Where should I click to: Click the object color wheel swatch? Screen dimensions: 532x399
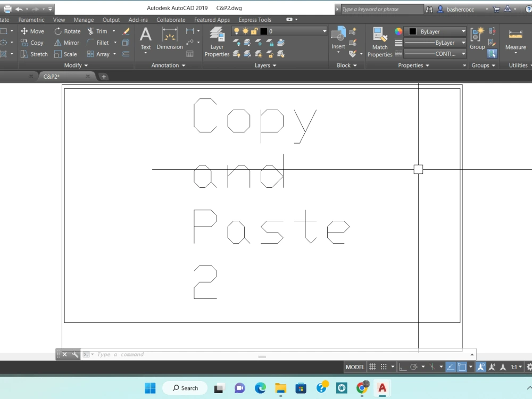(x=398, y=31)
